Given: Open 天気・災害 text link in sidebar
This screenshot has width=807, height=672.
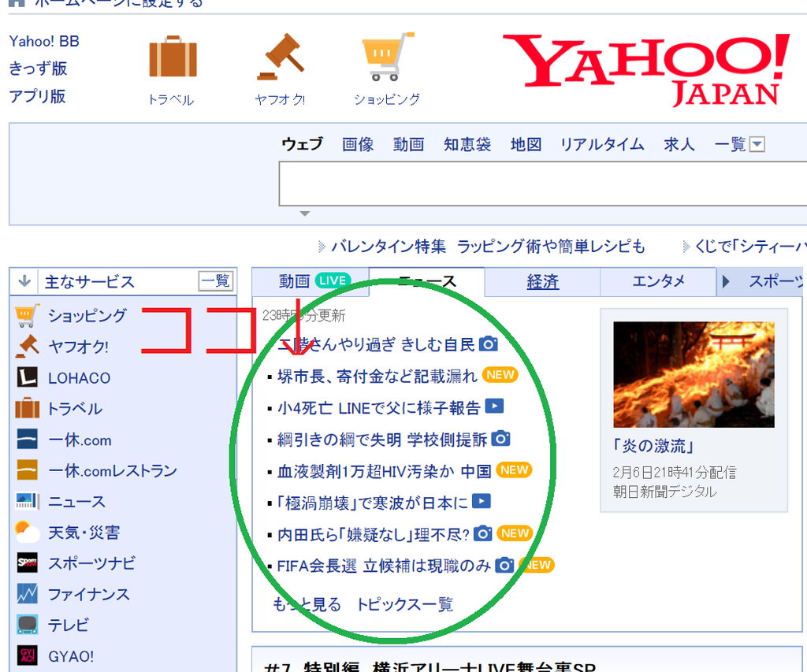Looking at the screenshot, I should pyautogui.click(x=84, y=533).
